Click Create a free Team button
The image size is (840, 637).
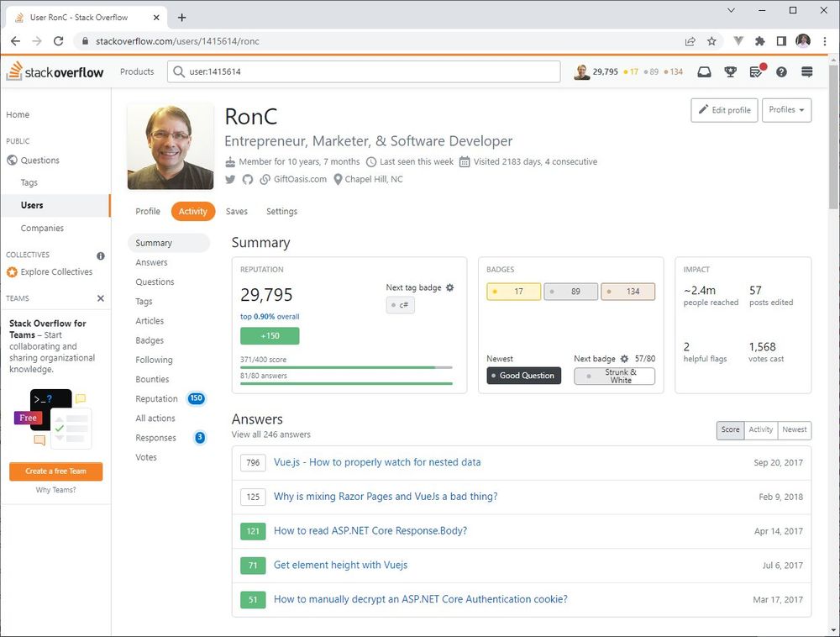55,471
